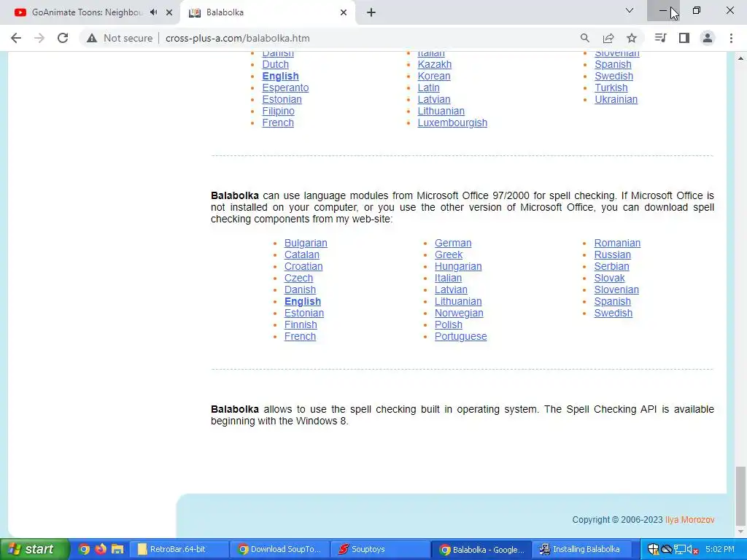Switch to Souptoys taskbar window
The width and height of the screenshot is (747, 560).
pos(380,550)
